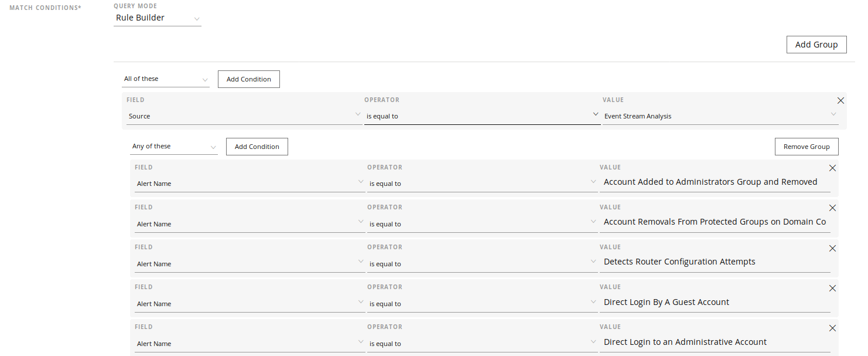Viewport: 868px width, 356px height.
Task: Open the Query Mode Rule Builder dropdown
Action: point(157,18)
